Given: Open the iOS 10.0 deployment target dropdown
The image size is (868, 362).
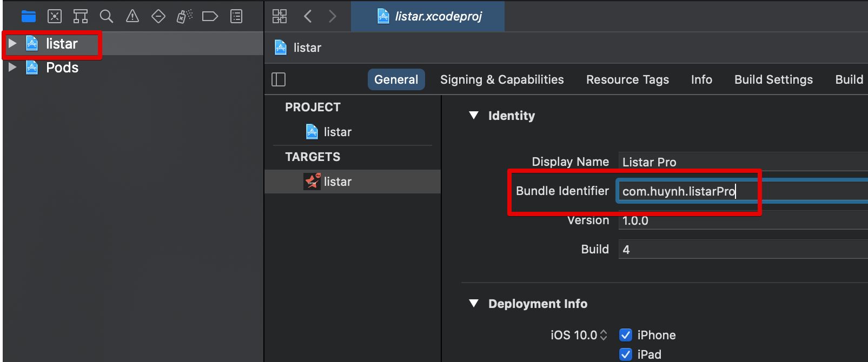Looking at the screenshot, I should [579, 335].
